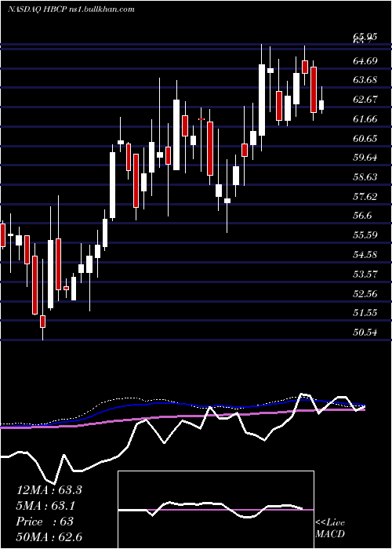Click the 59.64 price axis label
Screen dimensions: 392x549
point(365,158)
